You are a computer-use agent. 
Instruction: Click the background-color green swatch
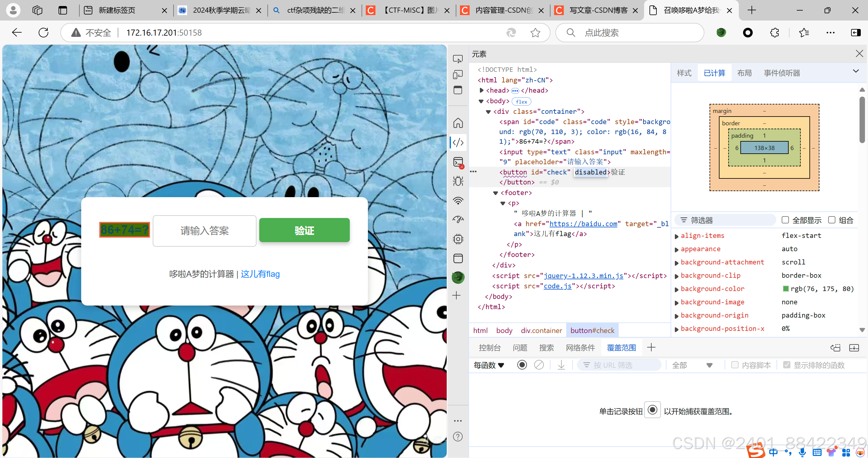click(x=785, y=289)
